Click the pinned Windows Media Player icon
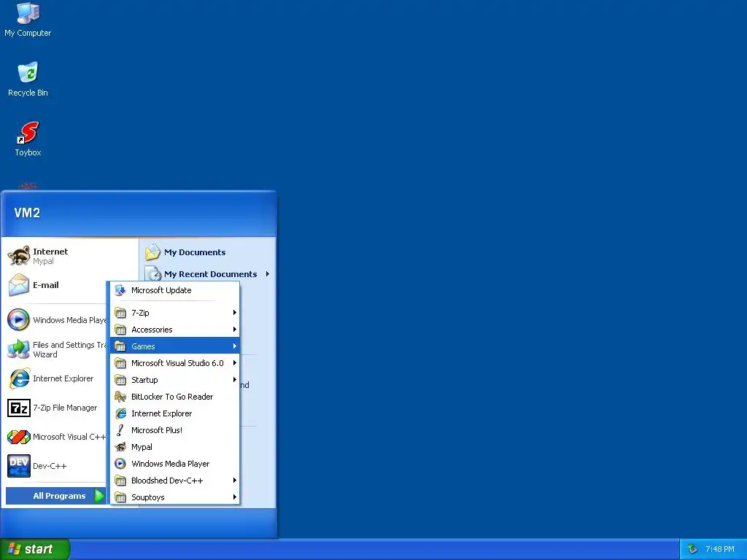Image resolution: width=747 pixels, height=560 pixels. (x=19, y=319)
